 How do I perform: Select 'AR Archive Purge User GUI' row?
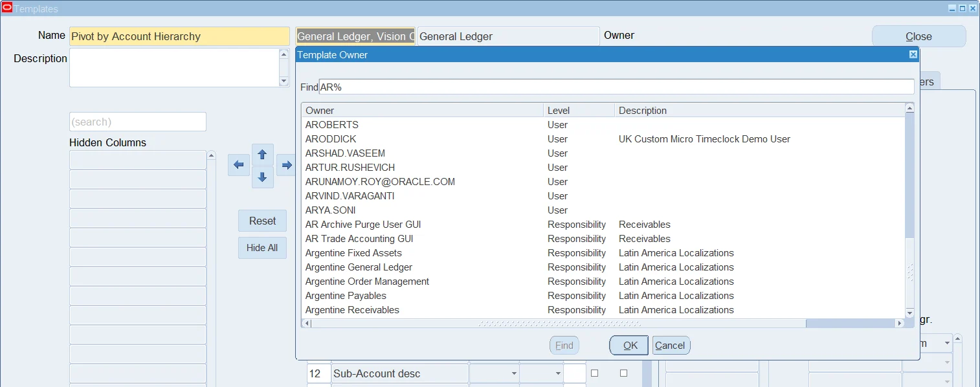click(603, 225)
